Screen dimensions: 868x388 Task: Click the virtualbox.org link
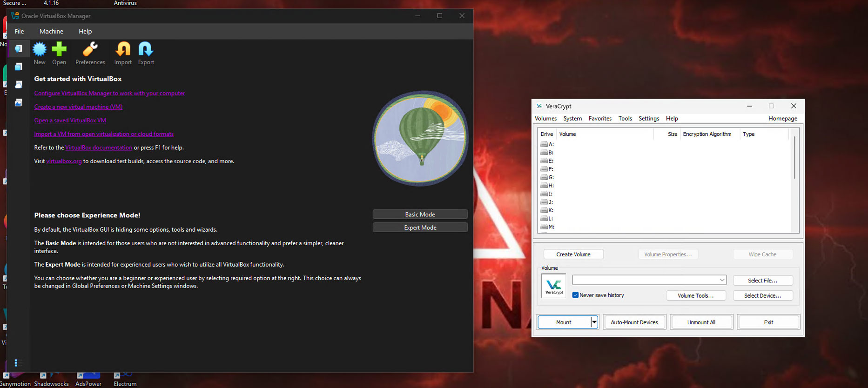[64, 161]
